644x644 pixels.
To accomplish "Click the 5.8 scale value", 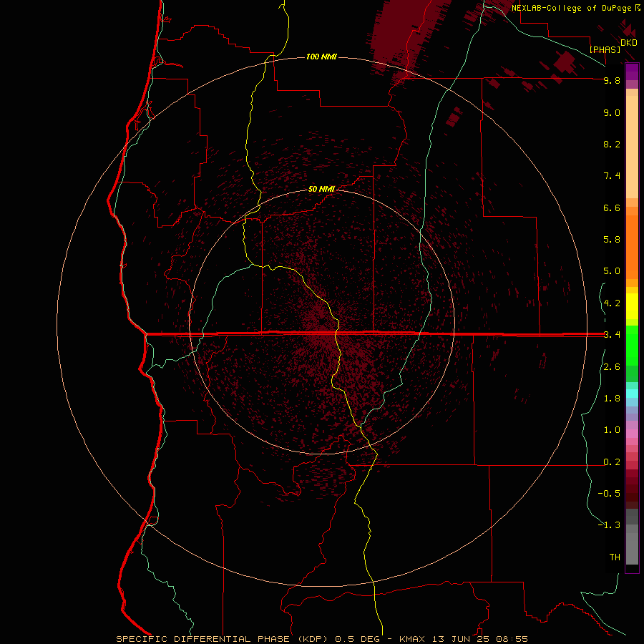I will click(x=612, y=240).
